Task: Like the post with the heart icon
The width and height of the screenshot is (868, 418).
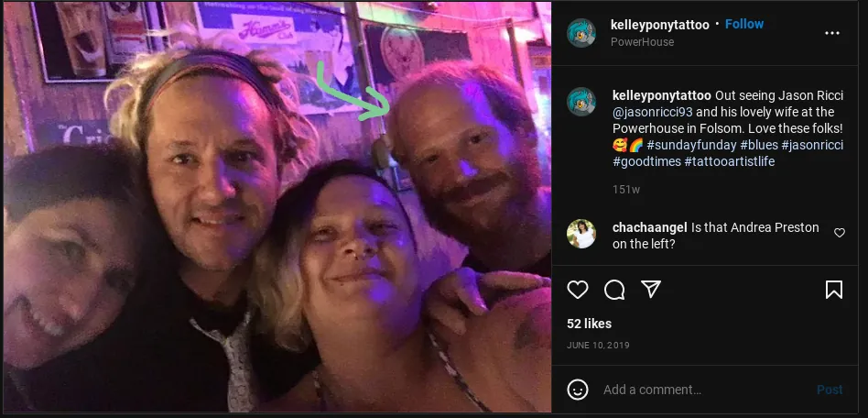Action: [x=578, y=290]
